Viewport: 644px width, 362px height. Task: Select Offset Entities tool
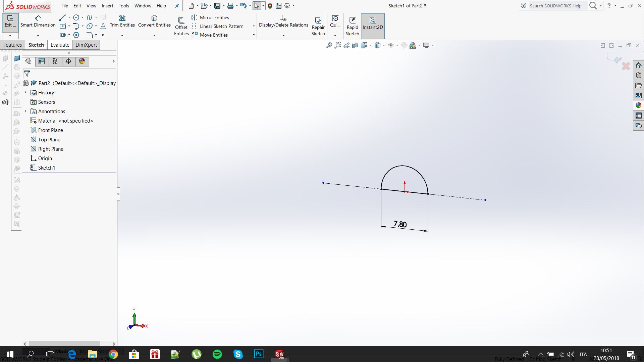click(x=181, y=26)
